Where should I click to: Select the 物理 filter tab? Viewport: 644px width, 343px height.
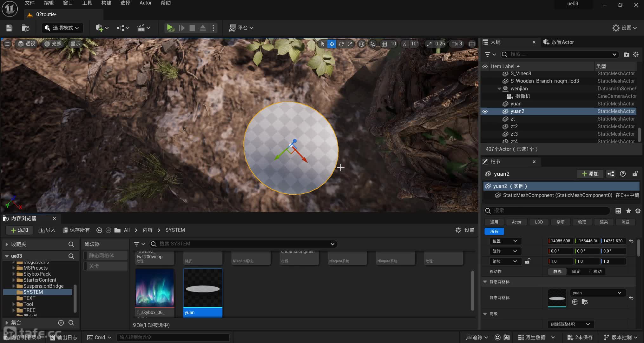tap(582, 222)
